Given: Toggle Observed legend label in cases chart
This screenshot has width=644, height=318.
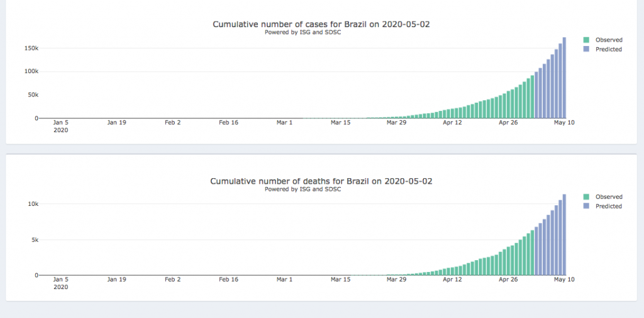Looking at the screenshot, I should 609,40.
